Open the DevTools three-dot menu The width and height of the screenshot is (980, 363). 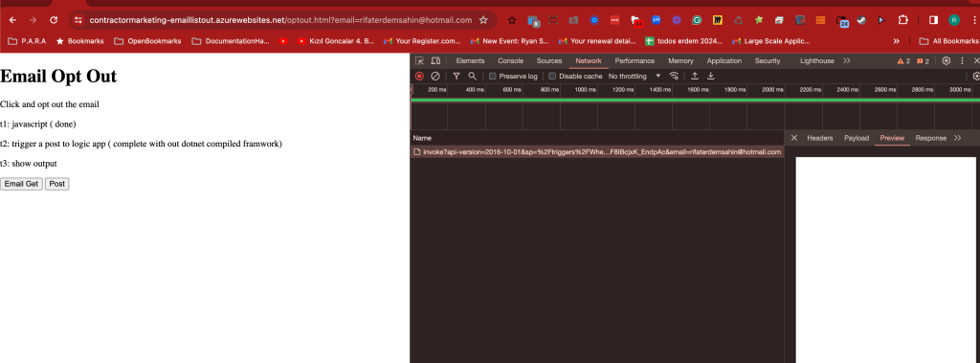tap(963, 60)
